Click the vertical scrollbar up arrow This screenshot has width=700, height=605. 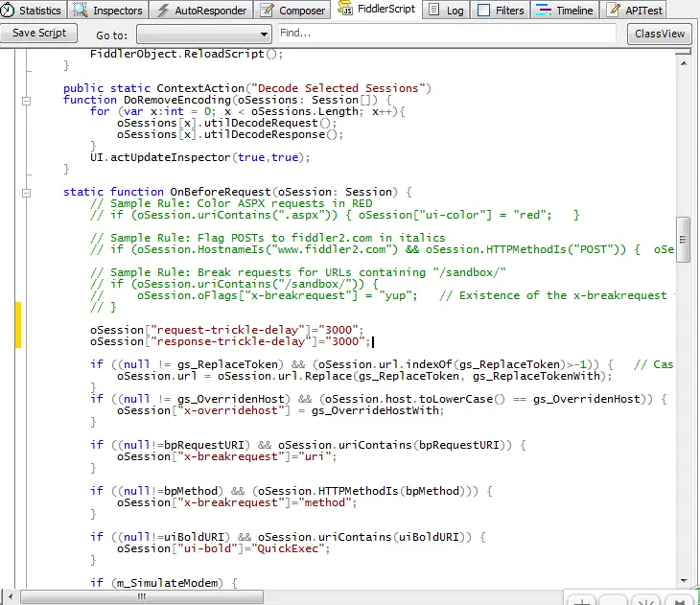(684, 63)
